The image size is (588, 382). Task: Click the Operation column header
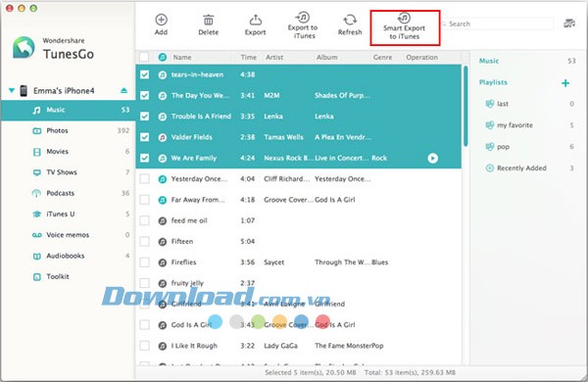pos(421,58)
